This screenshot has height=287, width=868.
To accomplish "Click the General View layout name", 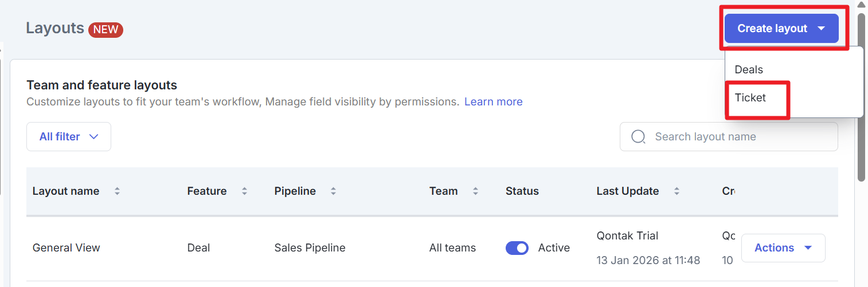I will pyautogui.click(x=66, y=248).
